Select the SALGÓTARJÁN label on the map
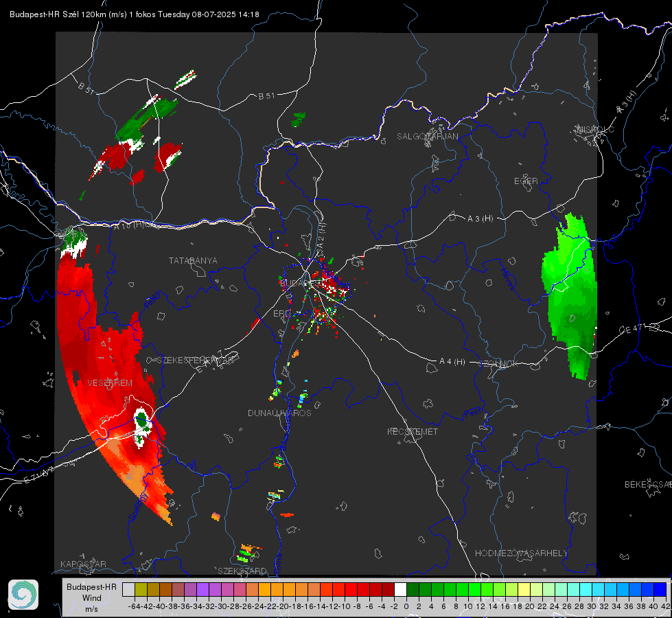Viewport: 672px width, 618px height. pos(427,137)
